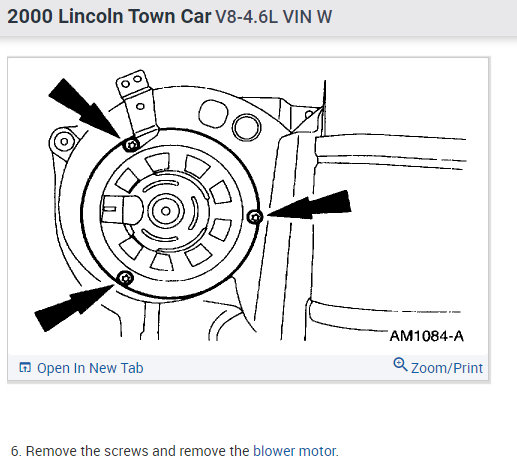Click the Open In New Tab link

tap(90, 368)
